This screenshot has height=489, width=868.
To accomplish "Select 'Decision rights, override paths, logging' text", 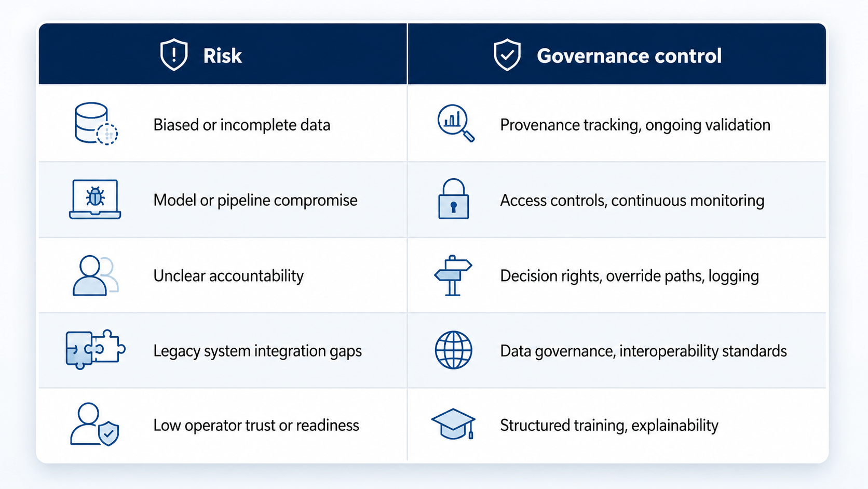I will pos(630,276).
